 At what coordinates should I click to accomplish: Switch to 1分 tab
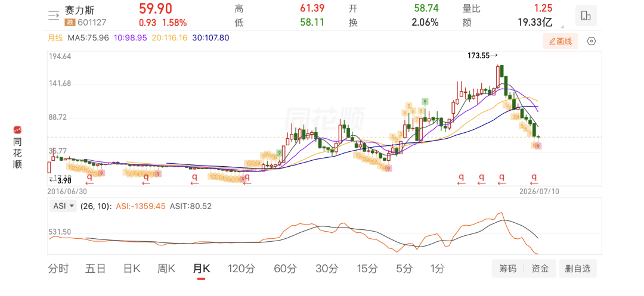tap(438, 269)
